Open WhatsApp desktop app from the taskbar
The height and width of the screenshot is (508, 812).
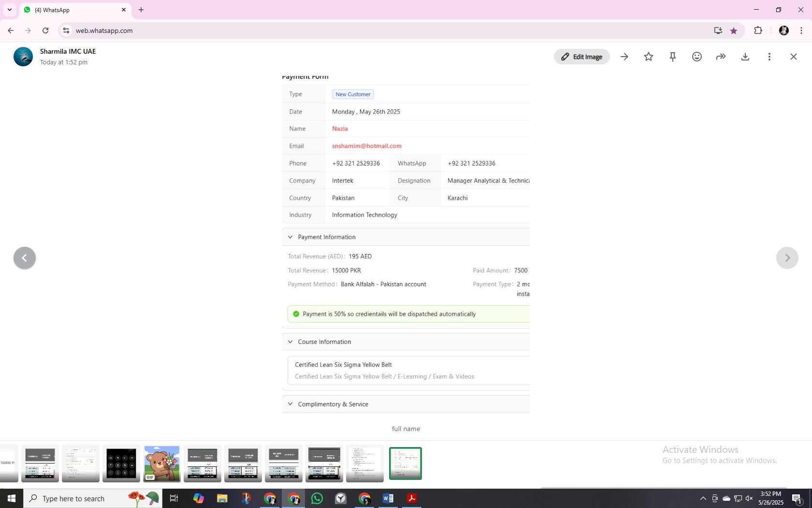click(x=317, y=498)
